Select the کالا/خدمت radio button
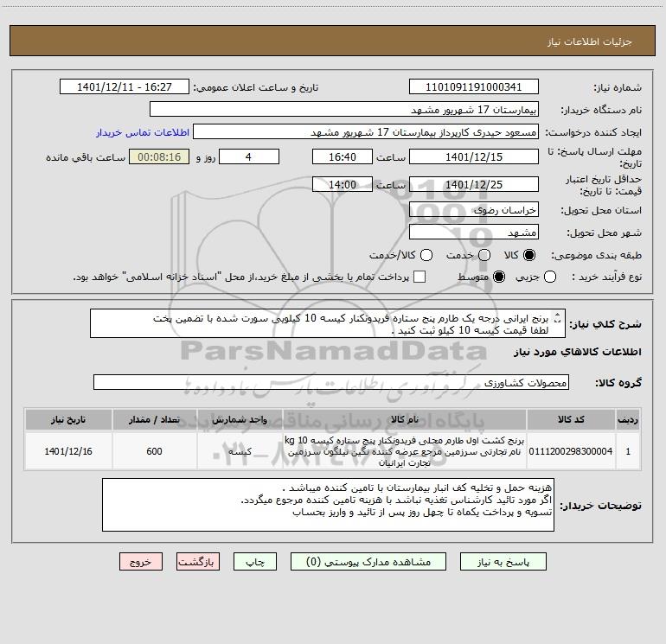Screen dimensions: 666x644 [x=426, y=255]
